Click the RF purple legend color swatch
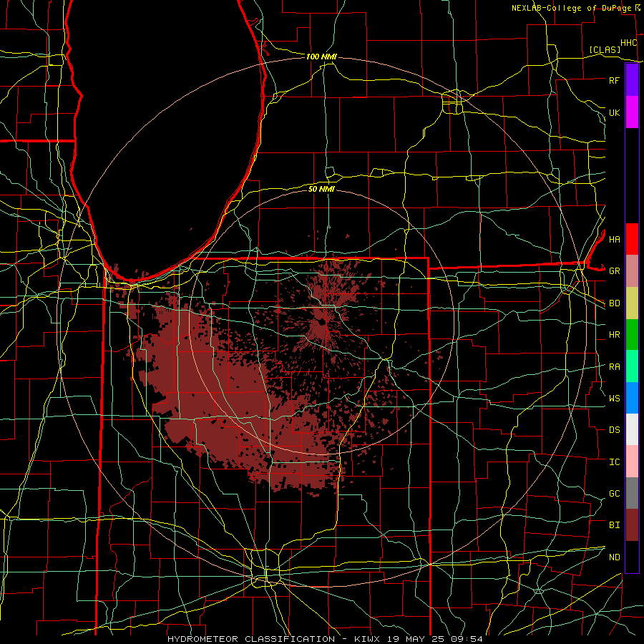This screenshot has width=644, height=644. (632, 80)
